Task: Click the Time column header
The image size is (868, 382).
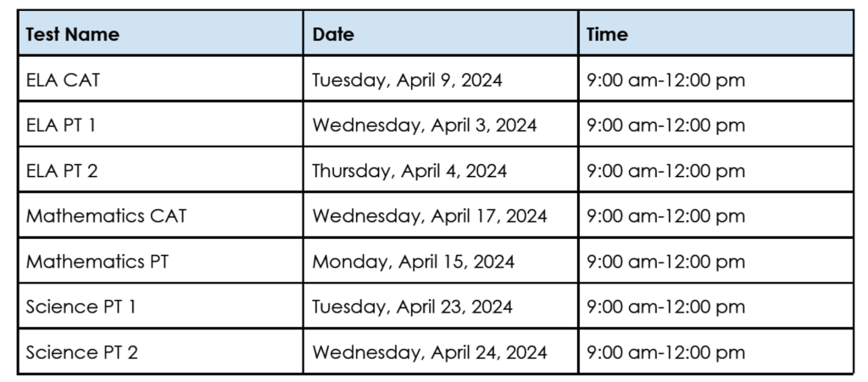Action: [x=607, y=35]
